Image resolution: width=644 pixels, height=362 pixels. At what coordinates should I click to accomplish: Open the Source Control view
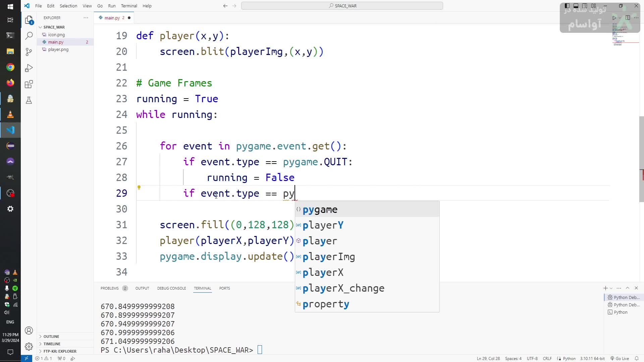(x=29, y=52)
